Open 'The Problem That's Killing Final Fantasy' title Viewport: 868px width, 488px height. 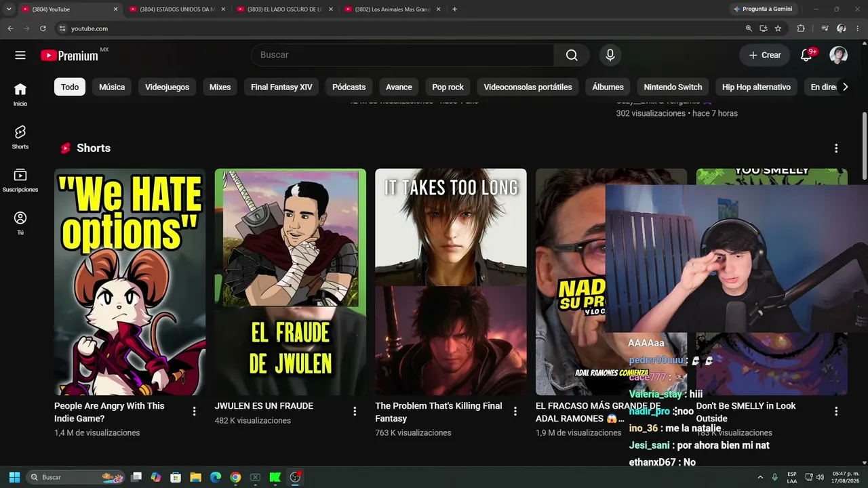point(439,412)
